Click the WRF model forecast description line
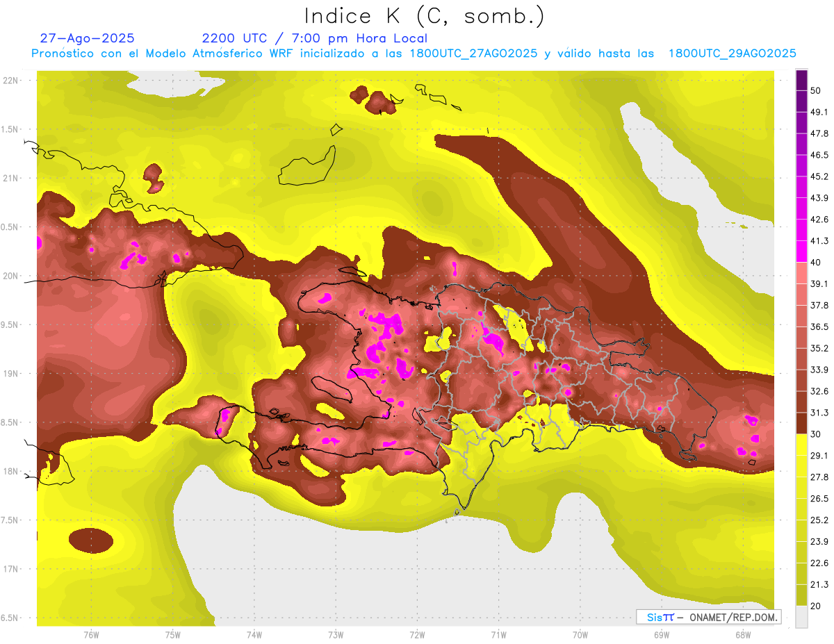The image size is (834, 644). [x=414, y=53]
